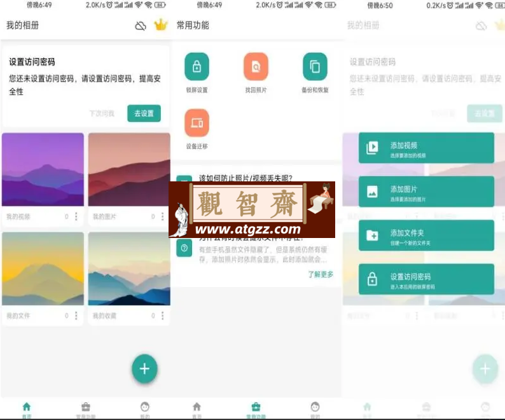Screen dimensions: 505x420
Task: Open three-dot menu for 我的视频 album
Action: [76, 216]
